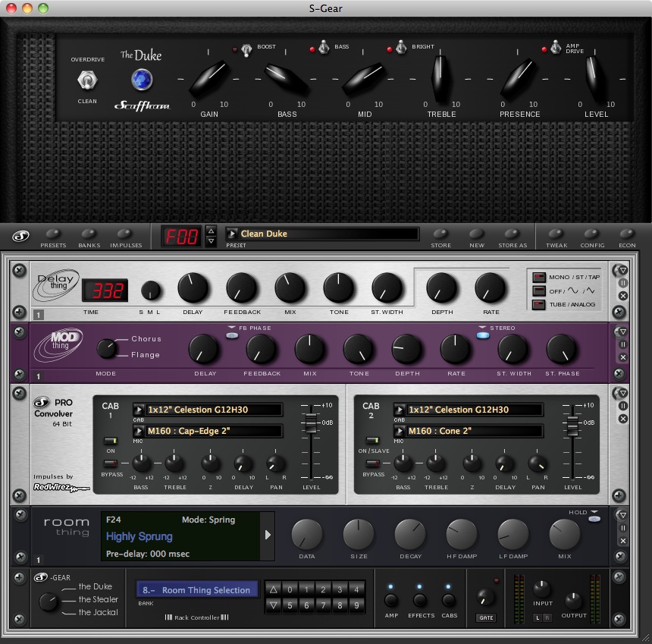The height and width of the screenshot is (644, 652).
Task: Click the pause icon on the Mod Thing module
Action: point(622,344)
